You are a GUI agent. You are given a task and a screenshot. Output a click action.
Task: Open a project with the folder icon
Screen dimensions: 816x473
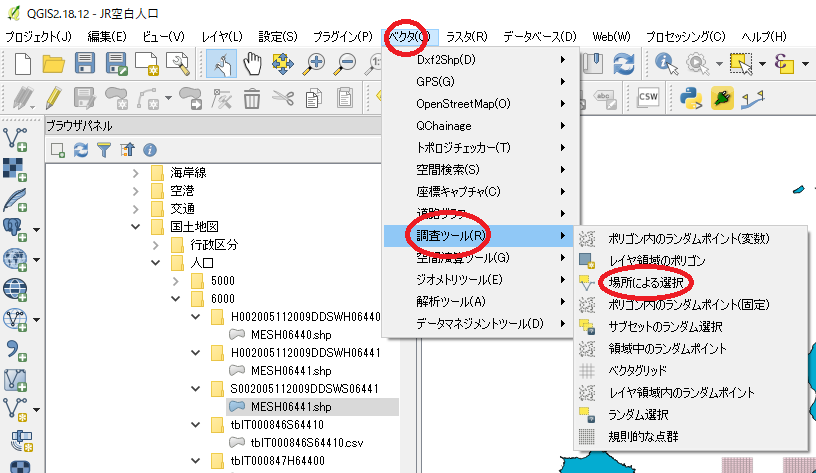point(53,64)
